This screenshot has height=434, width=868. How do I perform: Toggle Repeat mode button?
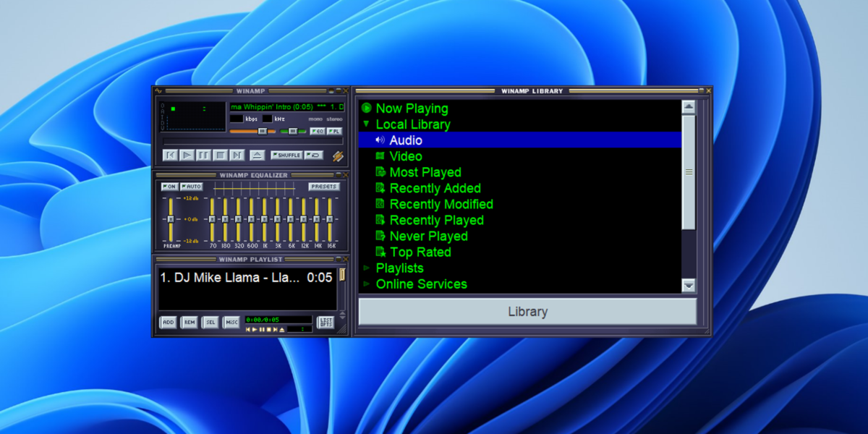tap(313, 155)
